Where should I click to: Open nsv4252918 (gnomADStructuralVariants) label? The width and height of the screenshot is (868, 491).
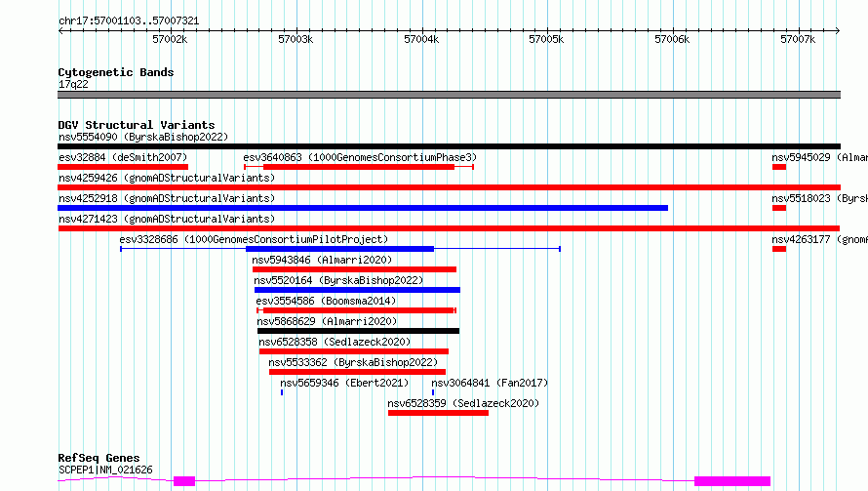pos(167,198)
